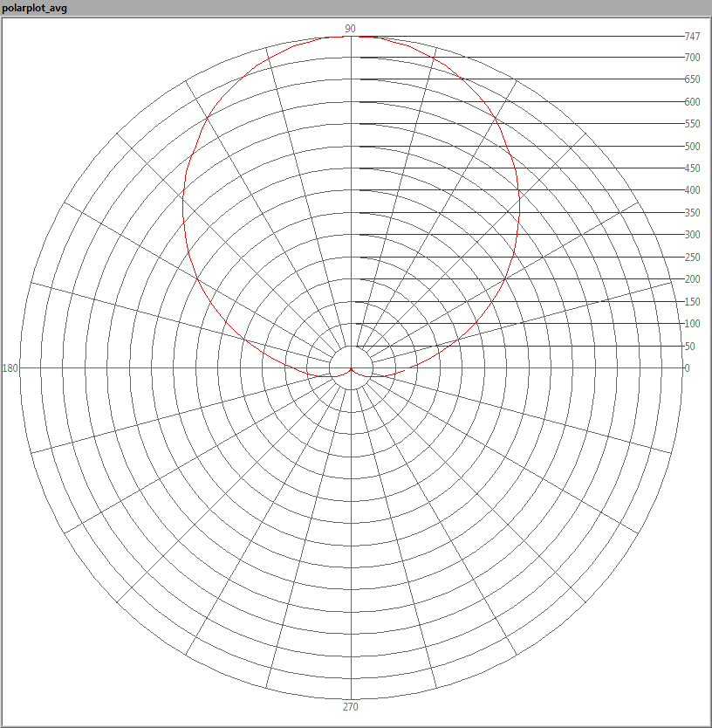Click the 600 radial scale label

[692, 102]
